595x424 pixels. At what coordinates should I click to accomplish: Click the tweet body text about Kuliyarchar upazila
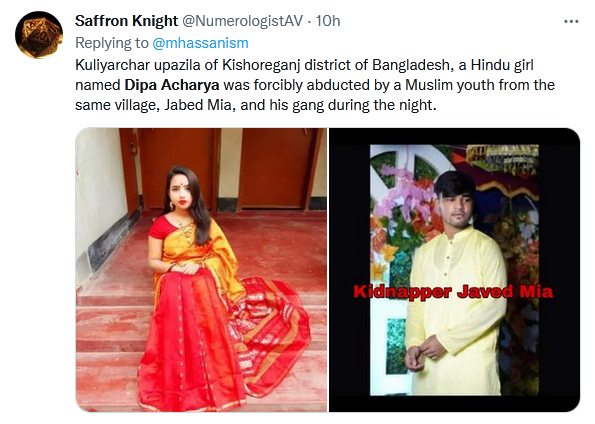[x=315, y=85]
